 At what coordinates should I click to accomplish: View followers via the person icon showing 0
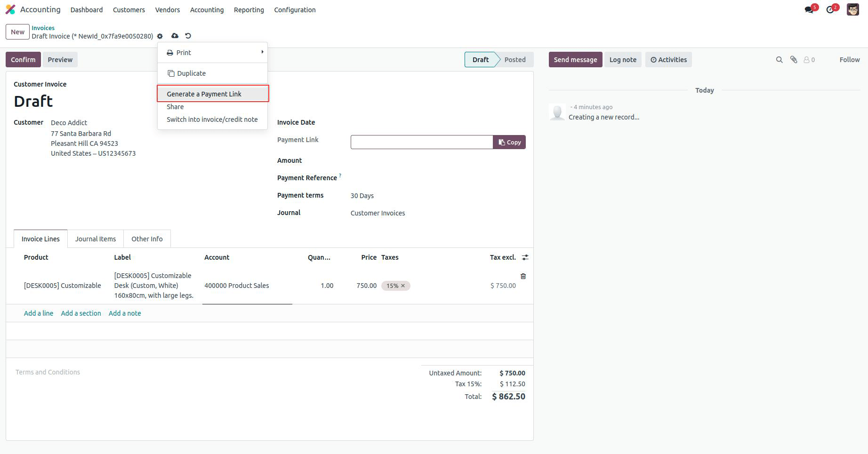(x=808, y=59)
